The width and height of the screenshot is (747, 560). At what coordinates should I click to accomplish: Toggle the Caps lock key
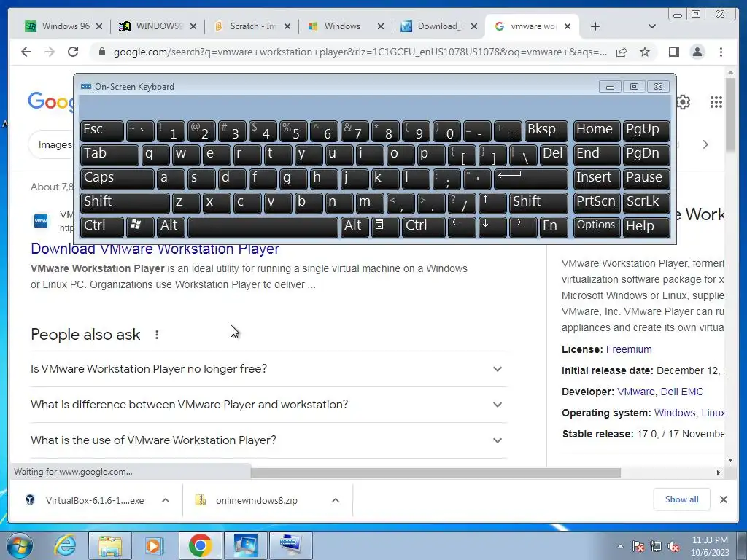click(117, 179)
